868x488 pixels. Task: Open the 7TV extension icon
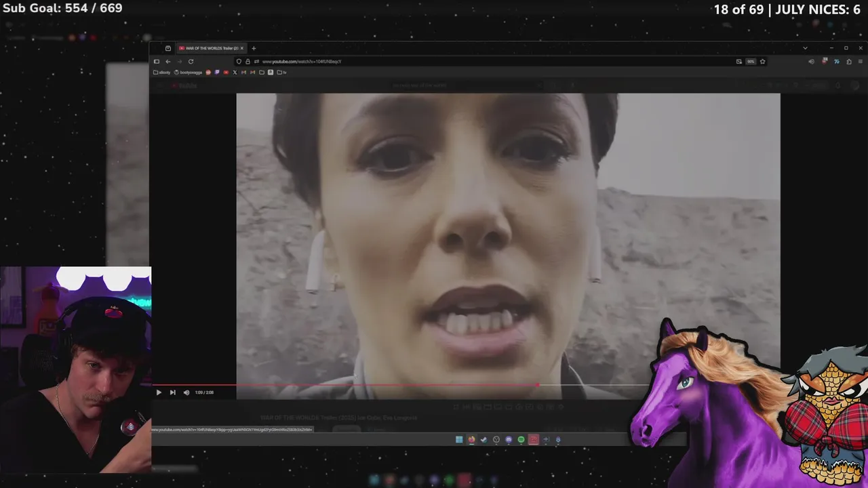click(837, 62)
